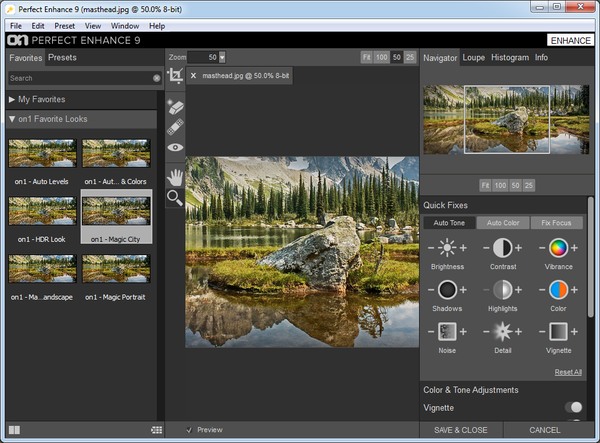
Task: Switch to the Histogram tab
Action: tap(510, 57)
